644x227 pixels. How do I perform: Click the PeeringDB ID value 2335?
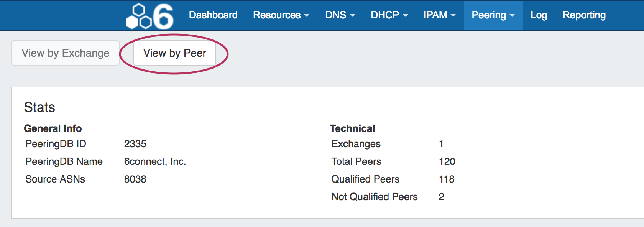coord(135,144)
